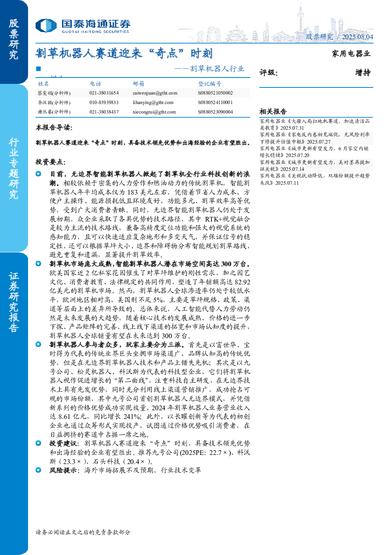Open email link lihanying@gtht.com
The height and width of the screenshot is (555, 392).
pos(153,102)
